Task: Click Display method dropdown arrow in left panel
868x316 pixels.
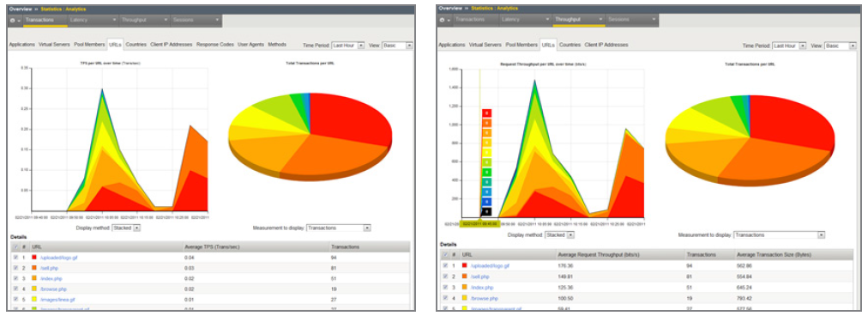Action: coord(136,228)
